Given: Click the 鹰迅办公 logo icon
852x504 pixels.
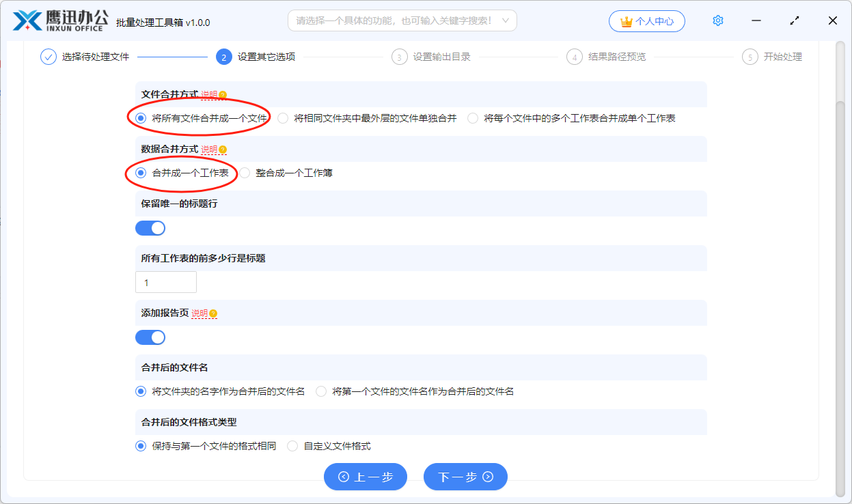Looking at the screenshot, I should 27,21.
